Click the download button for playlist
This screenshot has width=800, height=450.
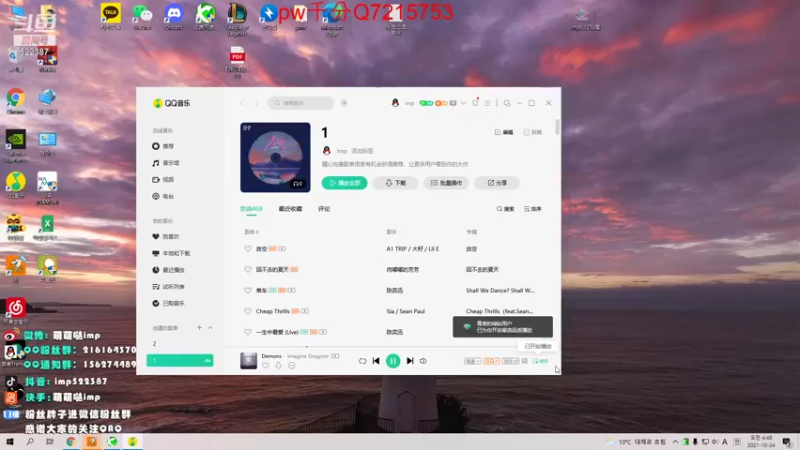(x=395, y=183)
